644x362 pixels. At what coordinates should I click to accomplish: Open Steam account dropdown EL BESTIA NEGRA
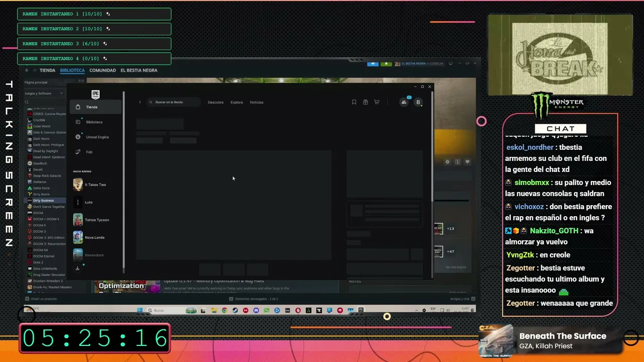tap(419, 64)
